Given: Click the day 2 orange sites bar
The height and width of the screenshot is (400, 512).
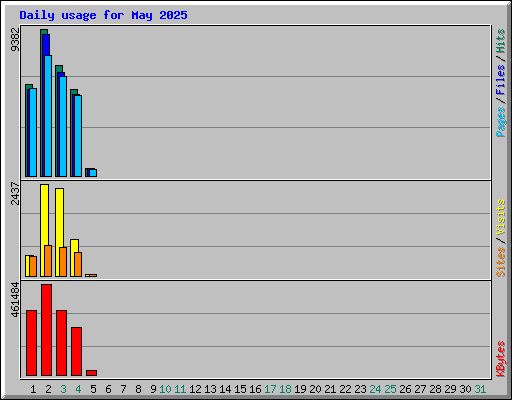Looking at the screenshot, I should (48, 261).
